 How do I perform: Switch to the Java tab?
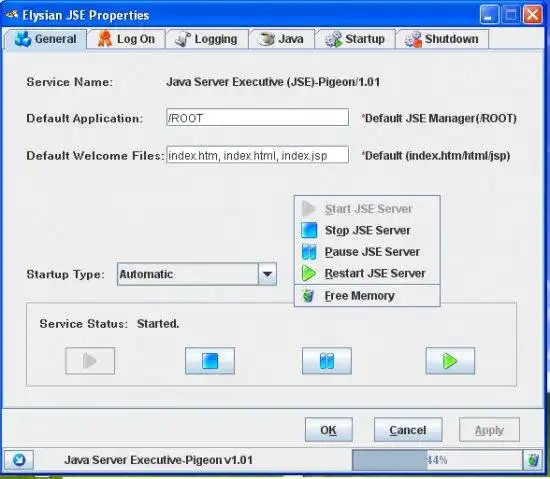(x=281, y=39)
